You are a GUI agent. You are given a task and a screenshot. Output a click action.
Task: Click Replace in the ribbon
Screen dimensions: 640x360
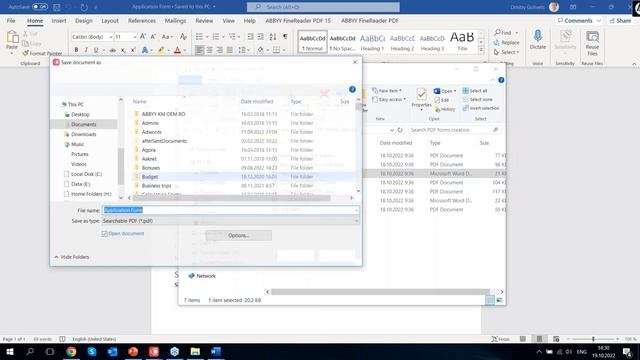coord(507,42)
